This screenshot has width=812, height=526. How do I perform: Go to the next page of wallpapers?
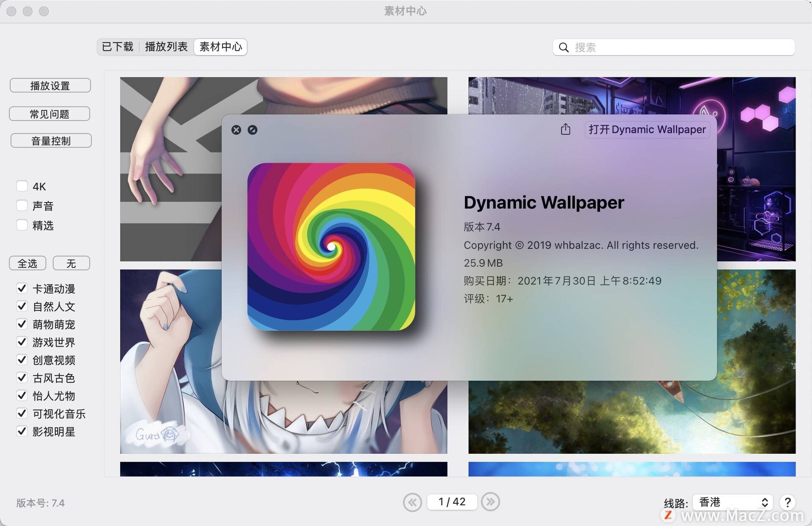click(x=491, y=502)
